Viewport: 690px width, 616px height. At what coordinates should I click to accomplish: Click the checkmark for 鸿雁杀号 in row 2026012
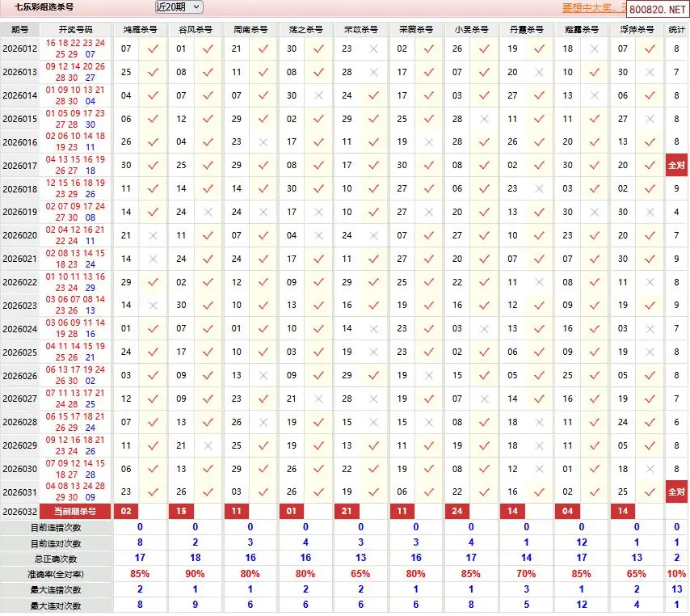[x=153, y=49]
